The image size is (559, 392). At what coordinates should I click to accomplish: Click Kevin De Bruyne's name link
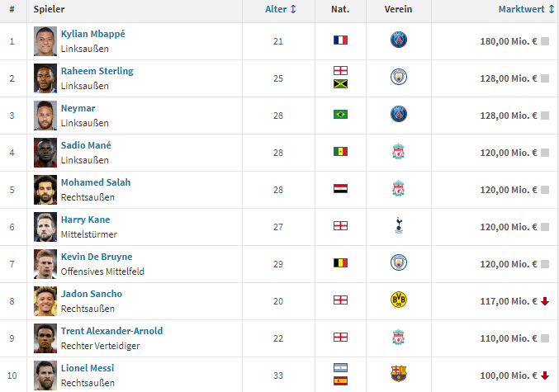[x=97, y=257]
